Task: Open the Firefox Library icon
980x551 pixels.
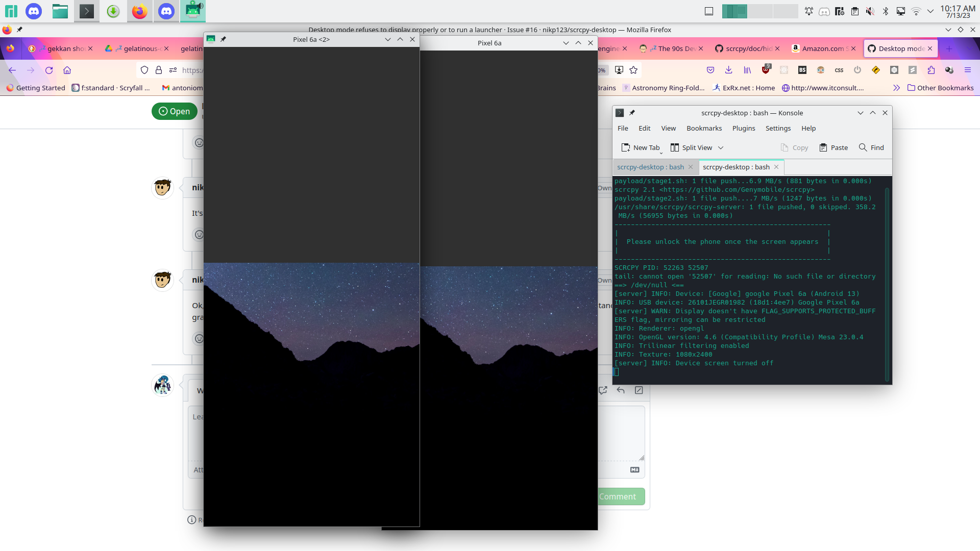Action: (x=747, y=70)
